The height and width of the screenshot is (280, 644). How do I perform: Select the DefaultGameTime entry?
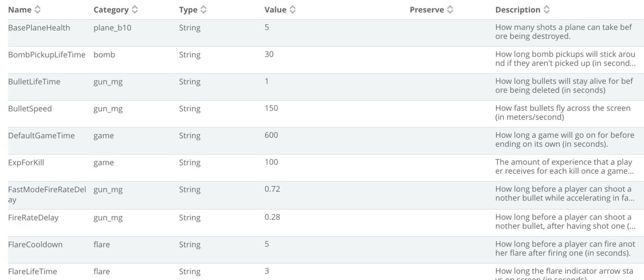pos(42,136)
